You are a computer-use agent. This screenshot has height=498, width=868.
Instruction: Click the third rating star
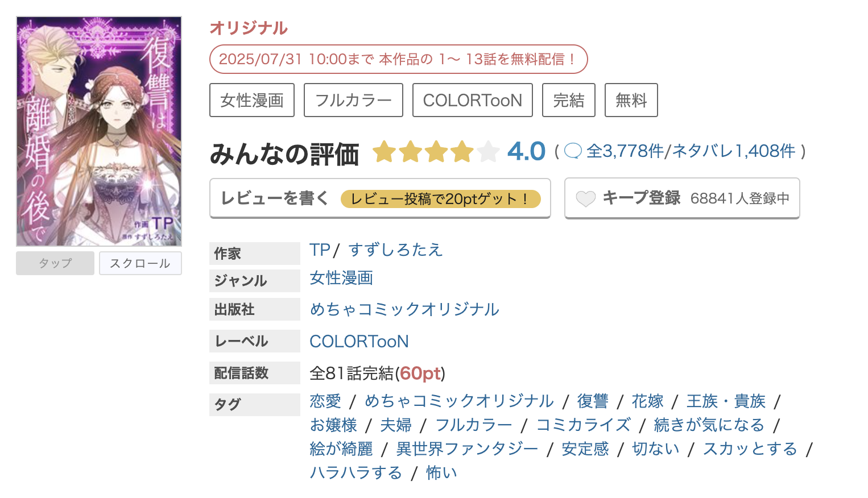coord(435,152)
